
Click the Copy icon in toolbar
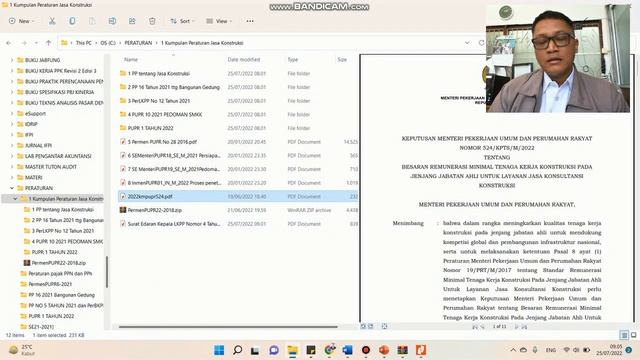72,21
